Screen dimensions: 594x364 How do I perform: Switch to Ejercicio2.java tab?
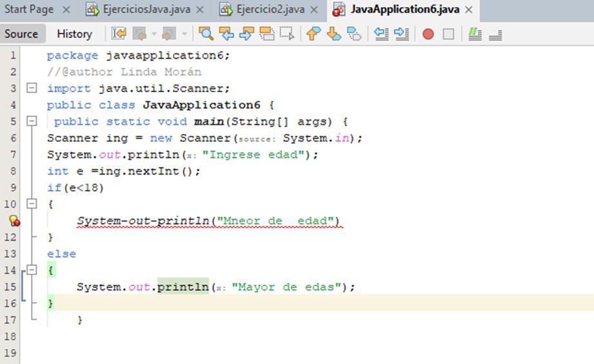pos(270,9)
